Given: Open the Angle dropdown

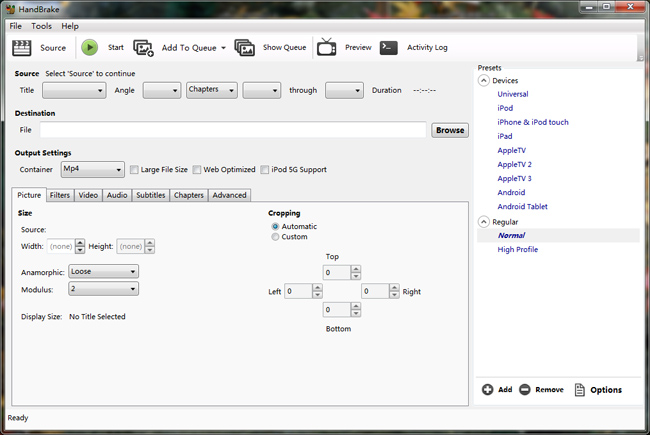Looking at the screenshot, I should click(x=162, y=90).
